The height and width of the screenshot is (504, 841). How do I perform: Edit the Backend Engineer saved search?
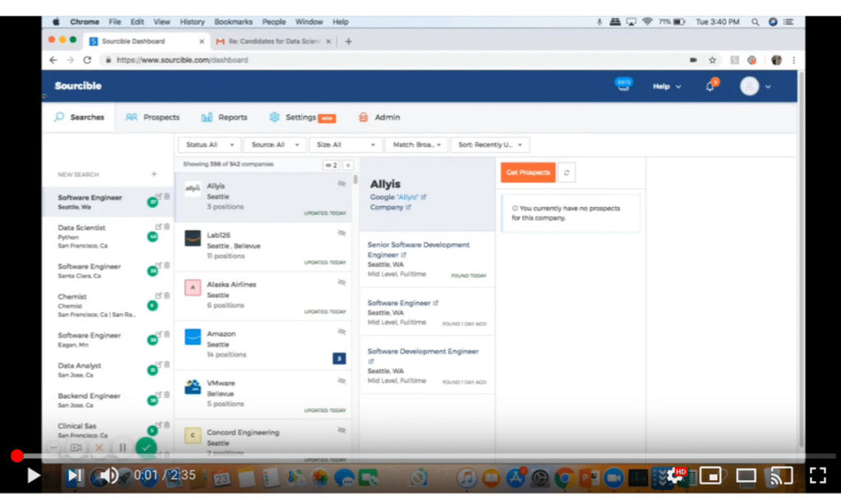(159, 395)
